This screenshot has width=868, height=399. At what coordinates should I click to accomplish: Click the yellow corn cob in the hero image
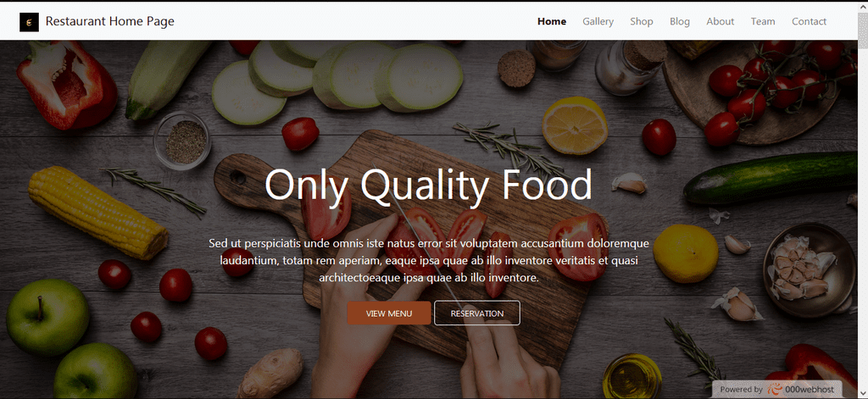pos(98,213)
